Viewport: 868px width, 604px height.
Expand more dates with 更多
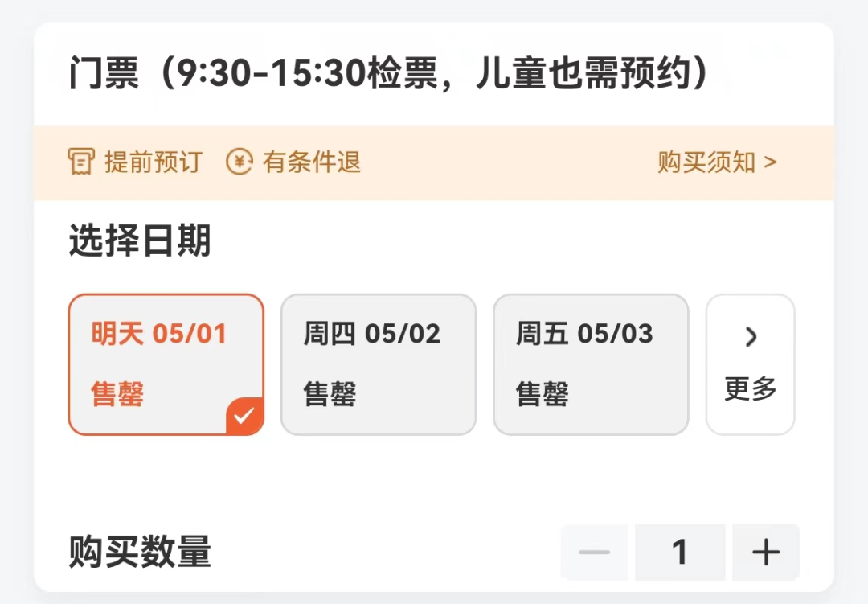(750, 364)
